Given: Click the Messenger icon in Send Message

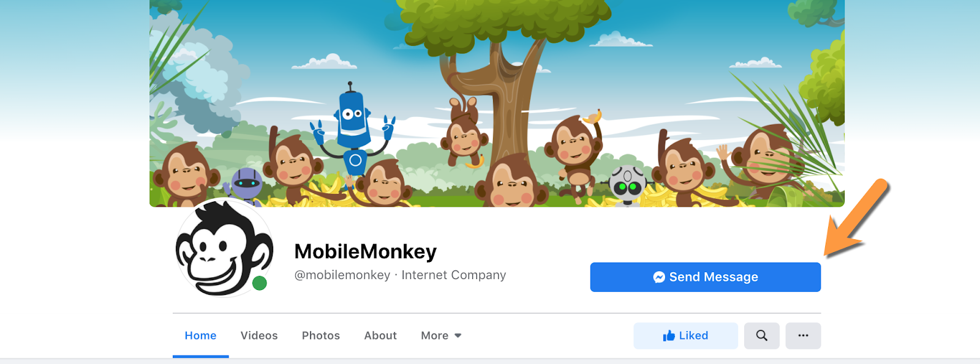Looking at the screenshot, I should tap(659, 277).
